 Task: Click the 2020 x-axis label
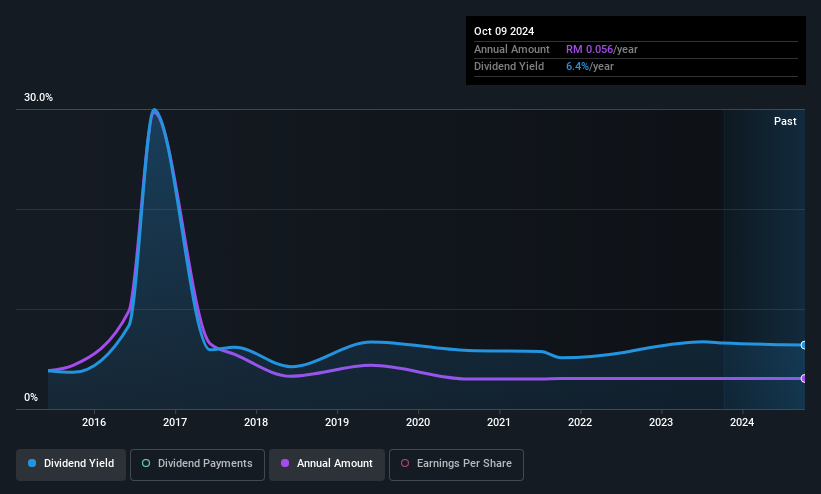click(418, 422)
